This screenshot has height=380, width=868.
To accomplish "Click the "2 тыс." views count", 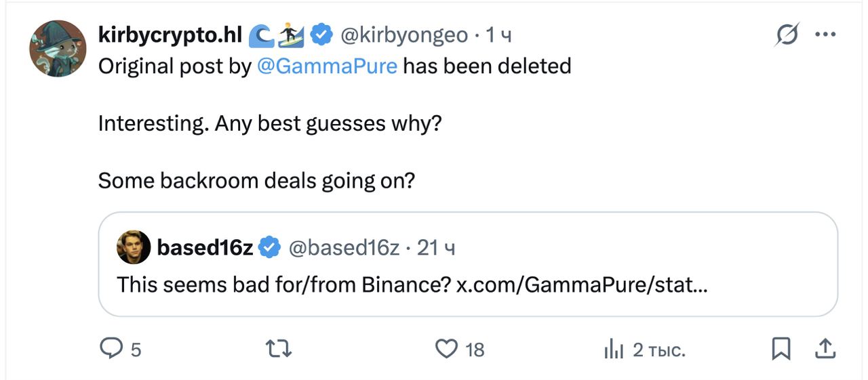I will click(x=658, y=350).
